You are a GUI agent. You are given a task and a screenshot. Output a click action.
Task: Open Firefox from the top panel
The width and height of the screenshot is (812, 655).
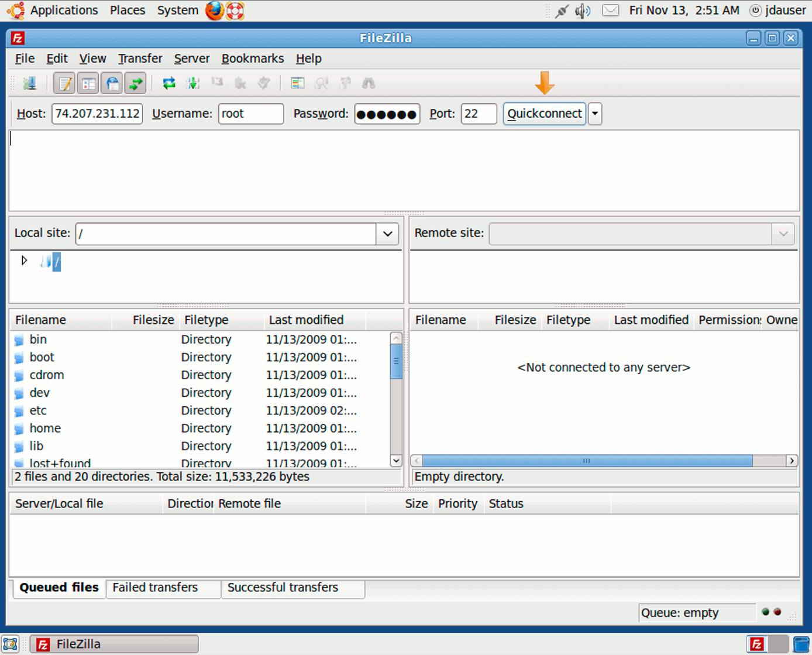coord(214,10)
